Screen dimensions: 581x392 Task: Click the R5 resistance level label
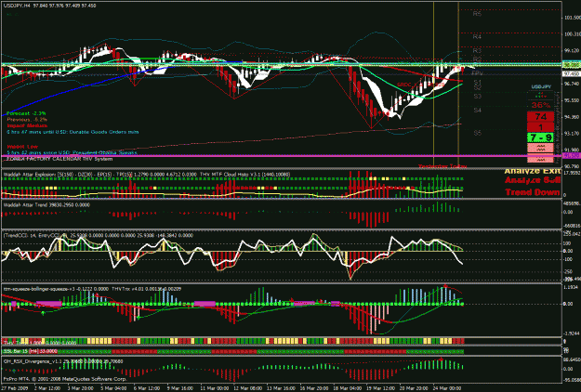click(x=477, y=14)
